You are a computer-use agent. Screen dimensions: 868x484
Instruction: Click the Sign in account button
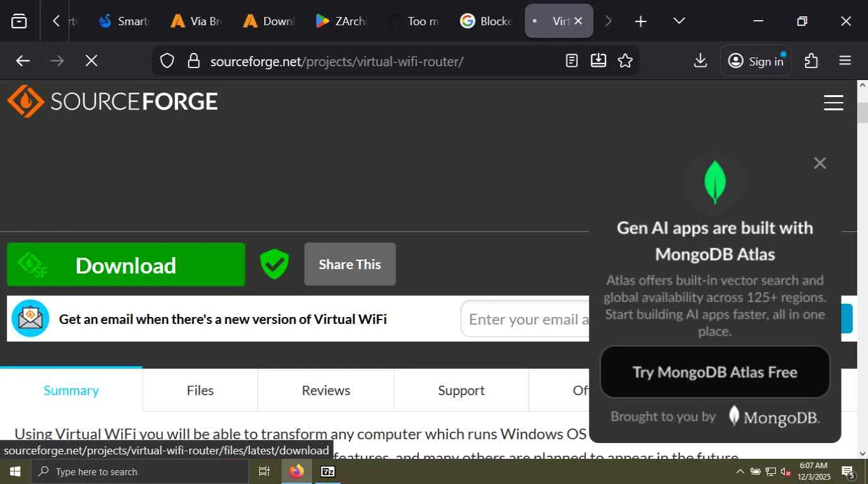(756, 61)
